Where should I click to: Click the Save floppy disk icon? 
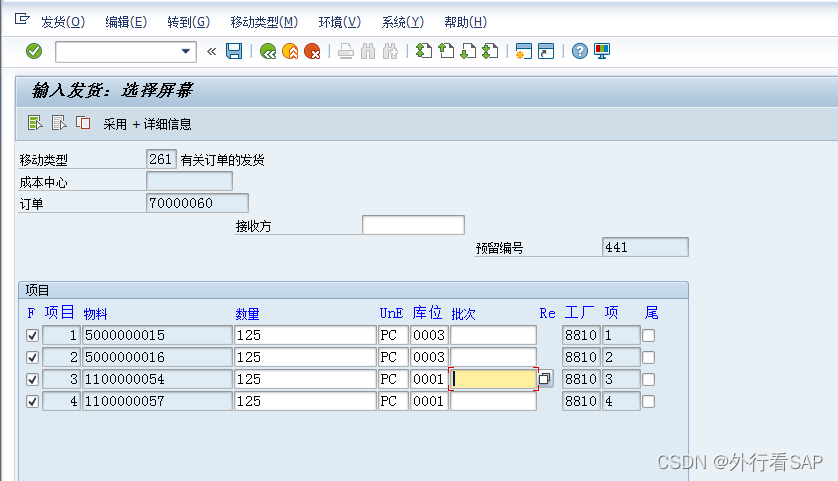pyautogui.click(x=234, y=51)
